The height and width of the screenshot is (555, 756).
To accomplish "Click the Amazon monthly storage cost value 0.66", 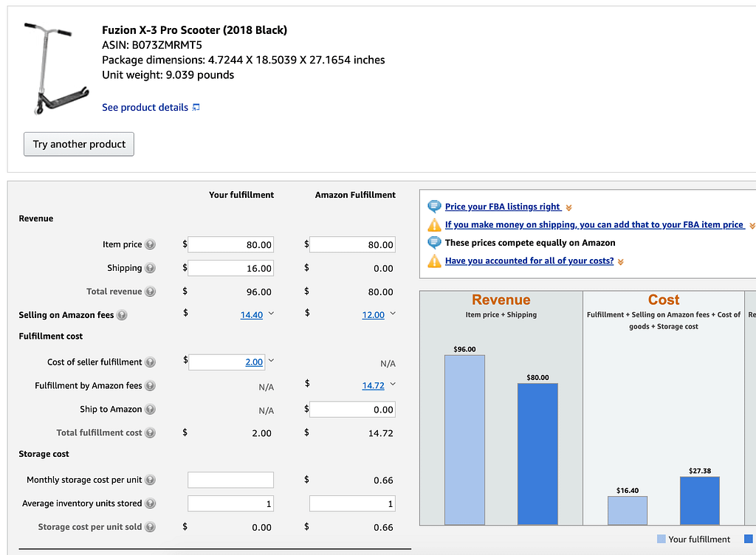I will [383, 480].
